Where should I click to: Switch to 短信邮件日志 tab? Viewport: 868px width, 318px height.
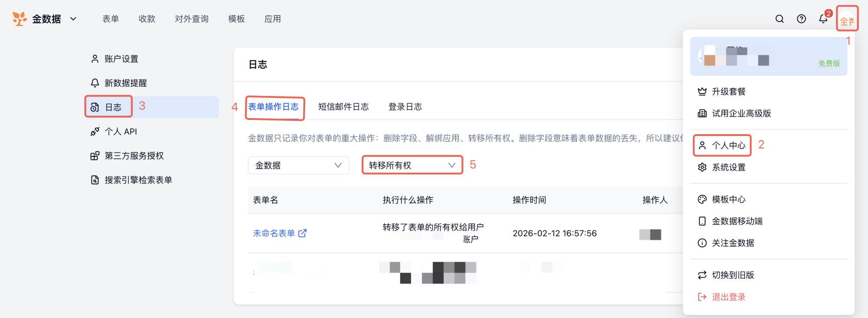click(x=343, y=107)
